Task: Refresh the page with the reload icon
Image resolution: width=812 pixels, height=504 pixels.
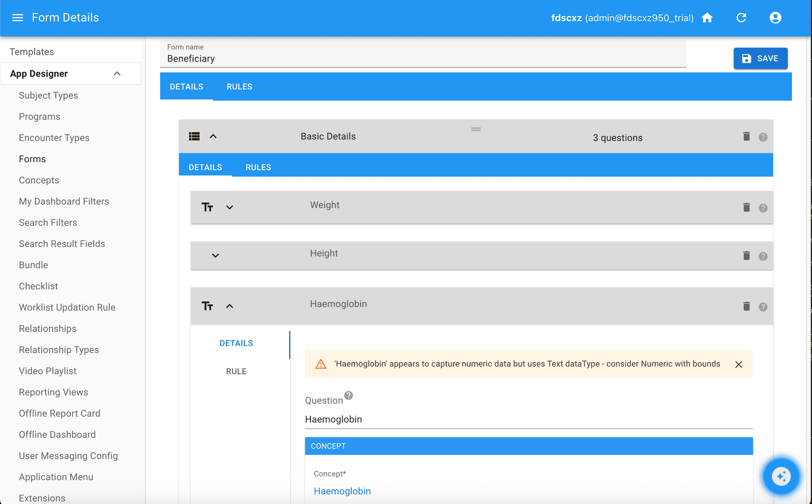Action: click(x=741, y=17)
